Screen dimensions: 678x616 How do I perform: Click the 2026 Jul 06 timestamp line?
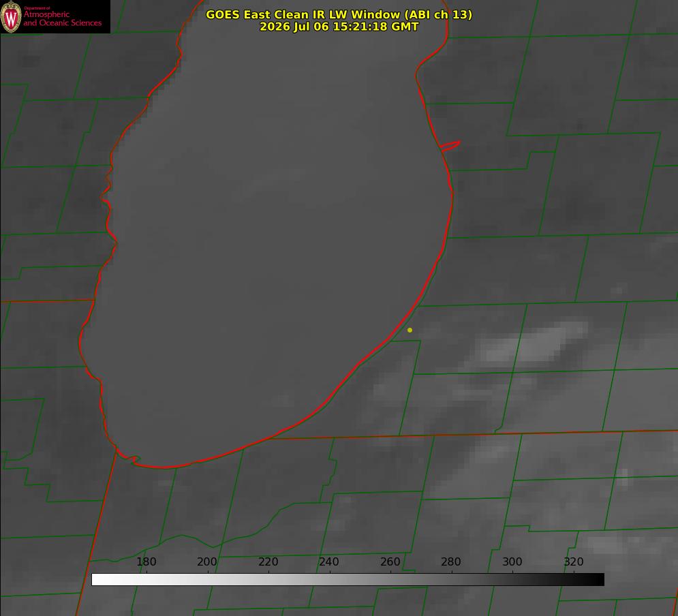pos(339,27)
